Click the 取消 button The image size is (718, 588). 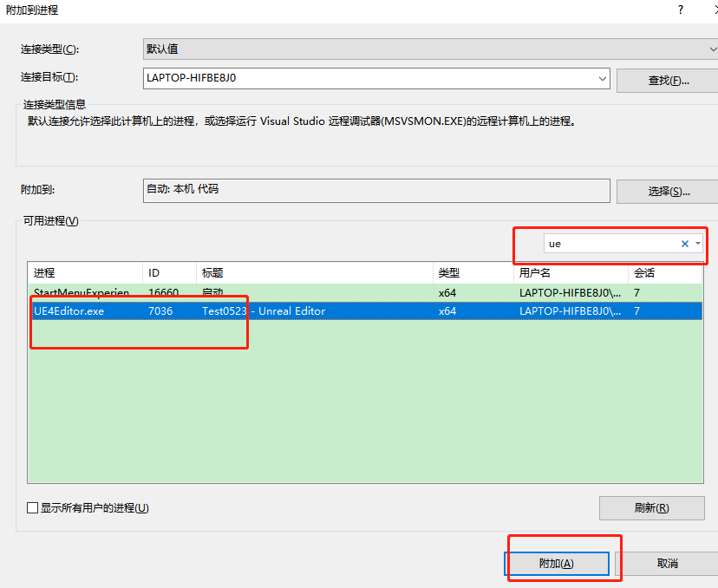(x=669, y=563)
